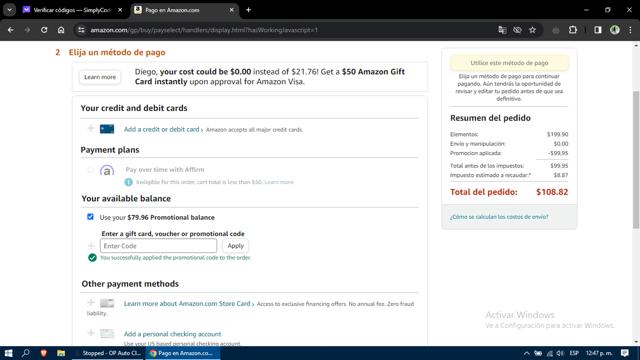
Task: Open the Windows Start menu
Action: pos(8,353)
